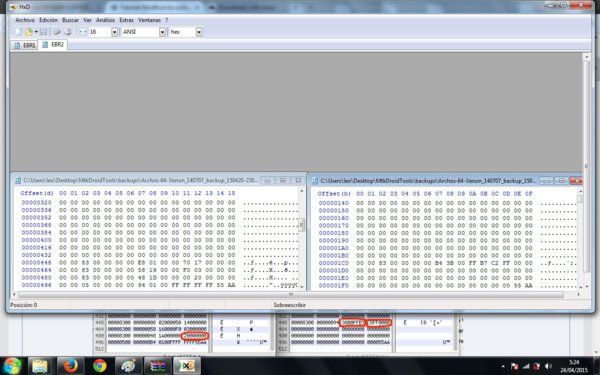Open Windows Explorer from taskbar

pyautogui.click(x=40, y=366)
